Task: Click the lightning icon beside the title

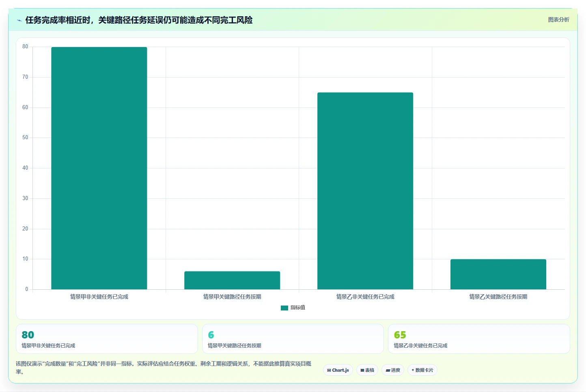Action: pyautogui.click(x=19, y=20)
